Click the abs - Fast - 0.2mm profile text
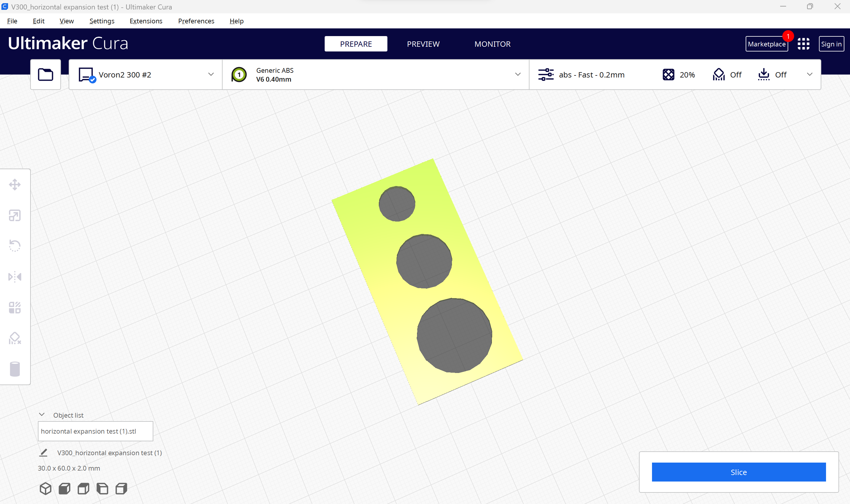The image size is (850, 504). 591,75
